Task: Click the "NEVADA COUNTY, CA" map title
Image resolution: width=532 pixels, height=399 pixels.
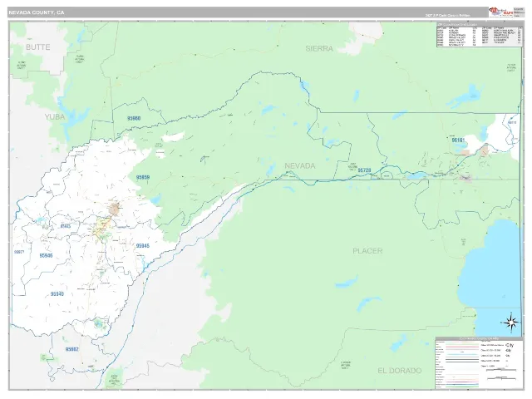Action: tap(36, 12)
